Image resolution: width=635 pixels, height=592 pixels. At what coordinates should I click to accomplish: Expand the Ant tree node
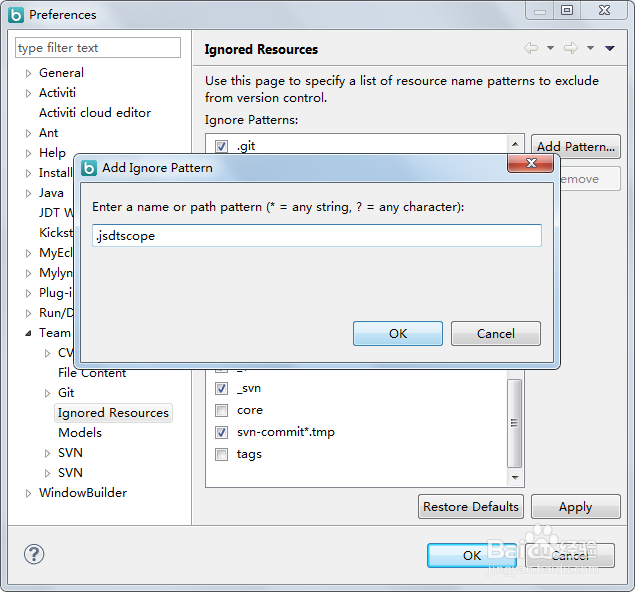coord(28,133)
